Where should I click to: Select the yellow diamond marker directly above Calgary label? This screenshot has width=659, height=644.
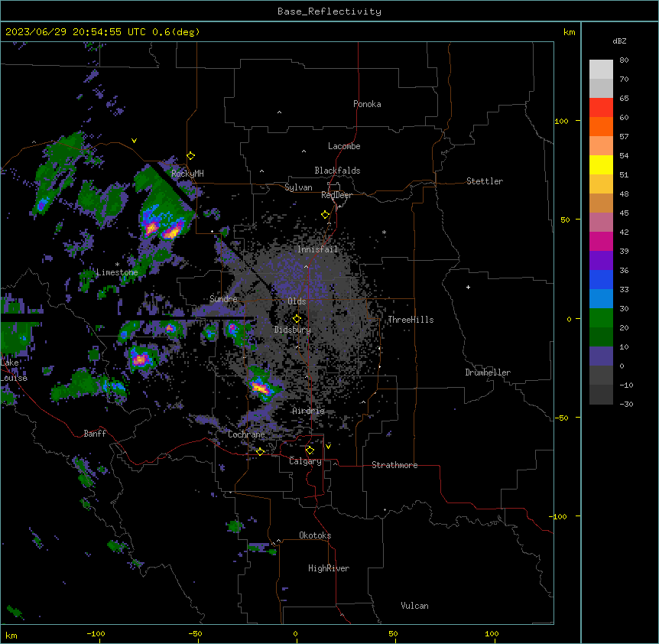pos(310,450)
